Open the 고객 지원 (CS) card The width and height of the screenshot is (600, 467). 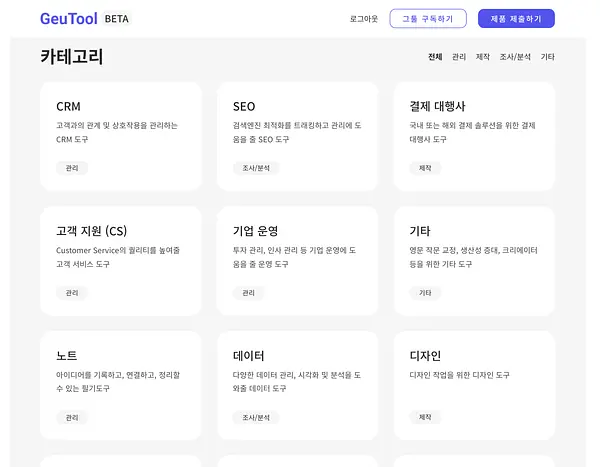[121, 261]
